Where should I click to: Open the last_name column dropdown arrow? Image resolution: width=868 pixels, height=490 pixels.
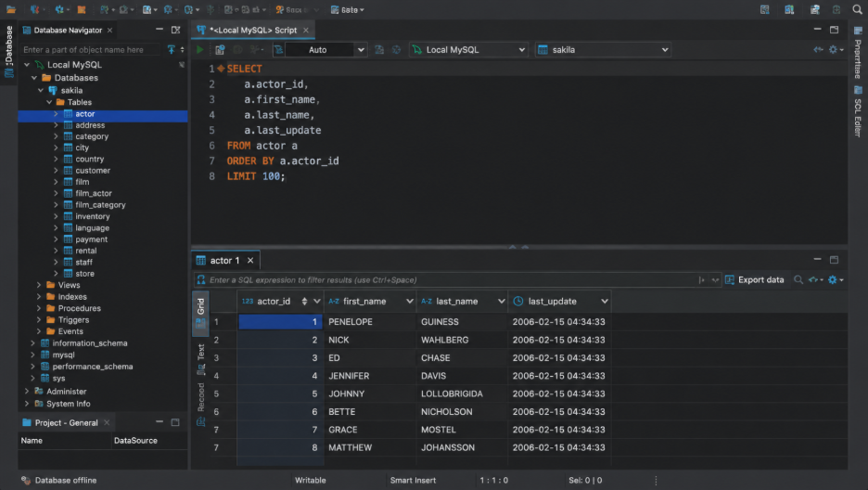[501, 302]
